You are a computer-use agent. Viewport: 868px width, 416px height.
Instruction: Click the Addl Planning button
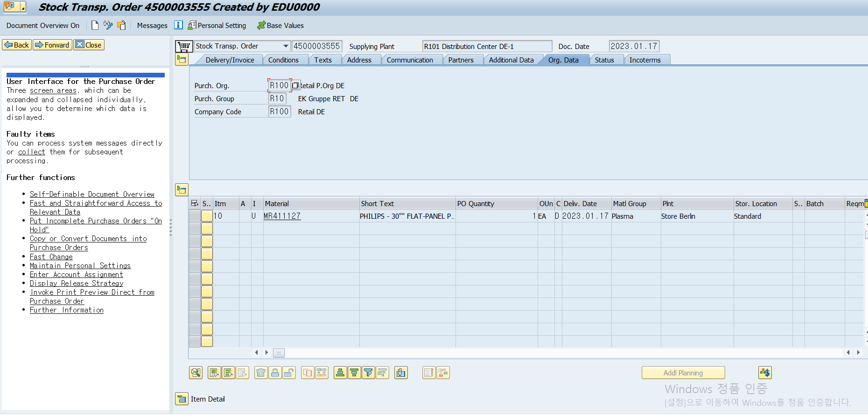[x=683, y=373]
